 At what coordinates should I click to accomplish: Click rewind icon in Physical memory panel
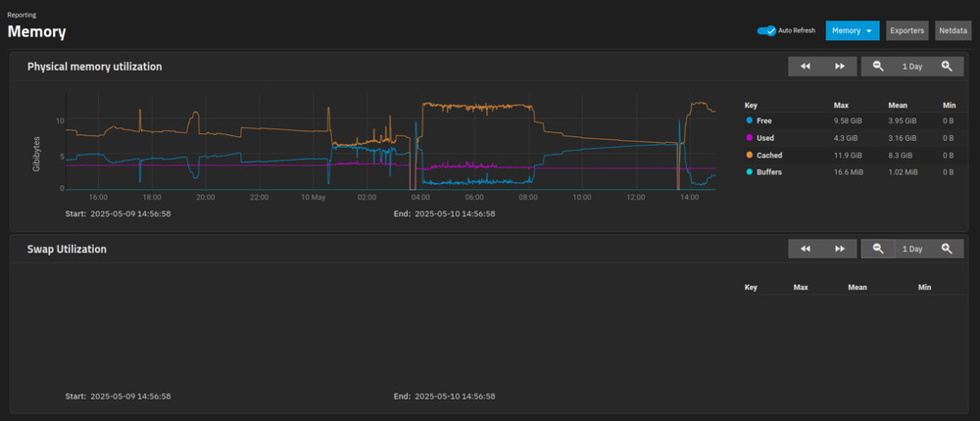(x=806, y=67)
